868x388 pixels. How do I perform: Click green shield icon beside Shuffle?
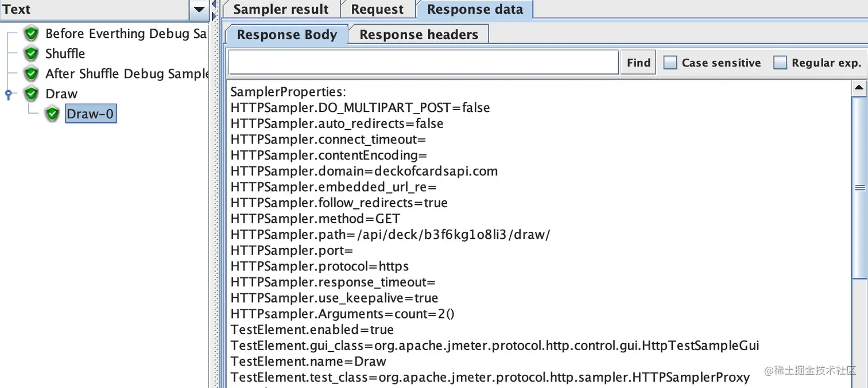click(32, 54)
